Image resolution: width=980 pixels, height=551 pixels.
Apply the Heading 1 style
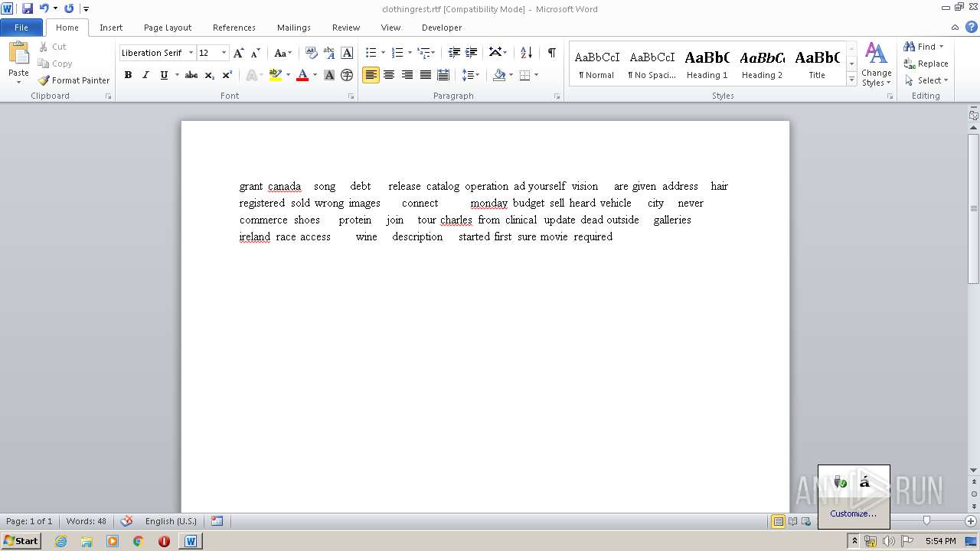(707, 64)
